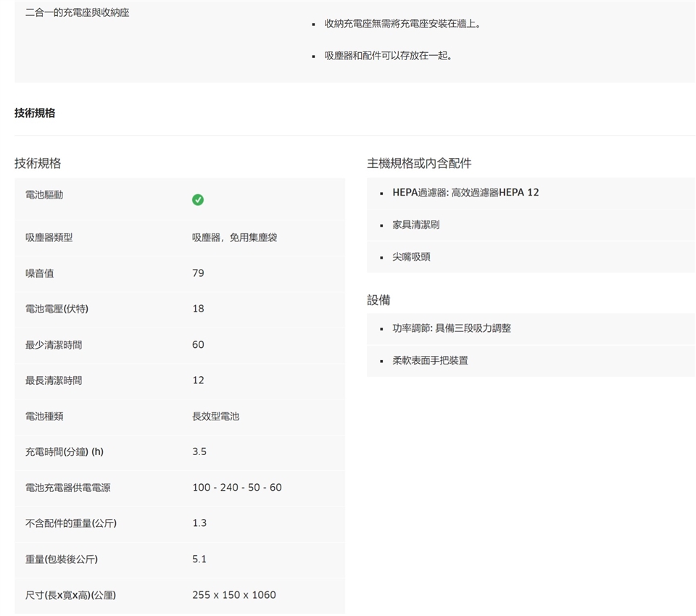The width and height of the screenshot is (696, 616).
Task: Click the 電池電壓(伏特) row label
Action: pos(57,309)
